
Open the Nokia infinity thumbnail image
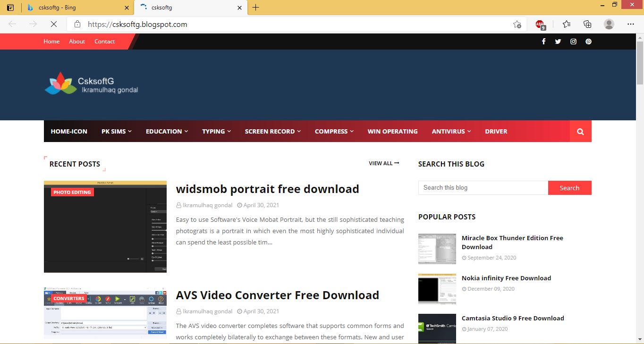click(x=437, y=289)
